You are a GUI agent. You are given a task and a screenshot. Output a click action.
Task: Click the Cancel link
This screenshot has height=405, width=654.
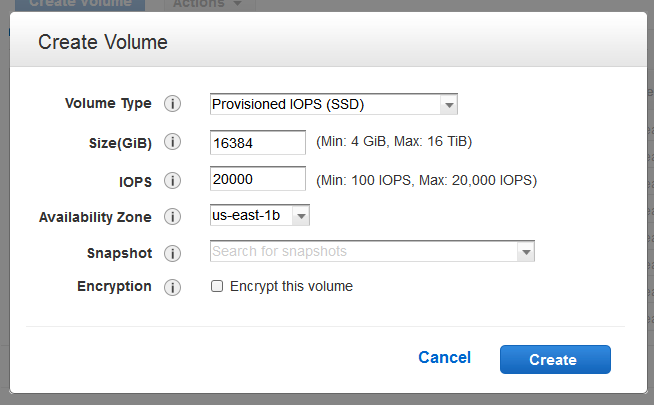[x=444, y=358]
